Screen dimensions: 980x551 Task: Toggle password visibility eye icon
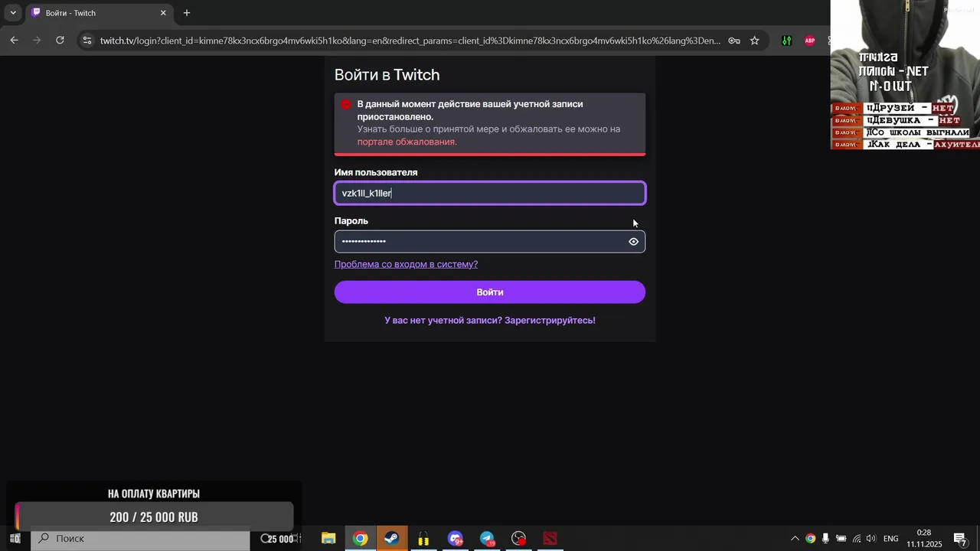(633, 242)
